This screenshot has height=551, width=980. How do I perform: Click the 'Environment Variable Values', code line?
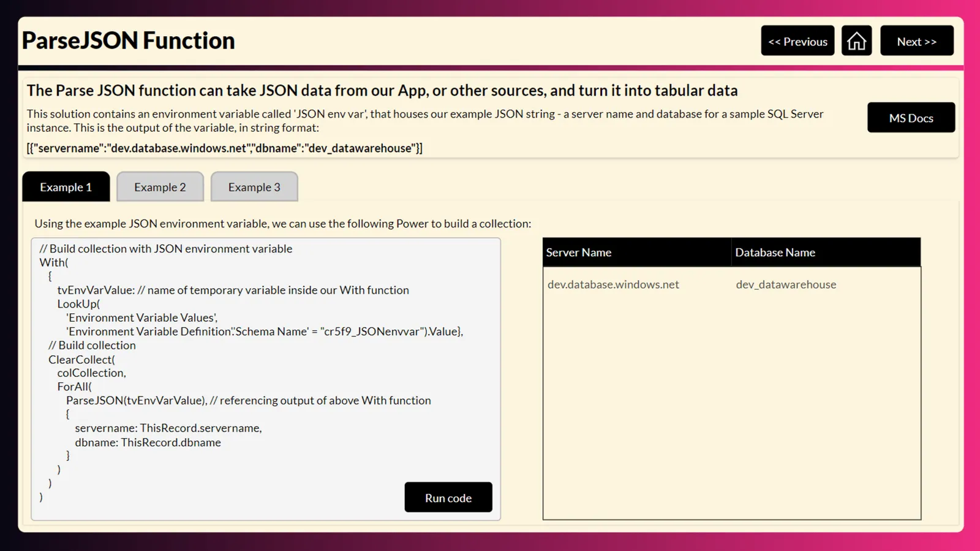(x=141, y=317)
